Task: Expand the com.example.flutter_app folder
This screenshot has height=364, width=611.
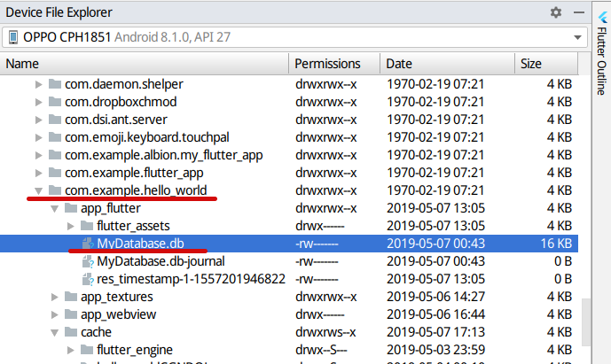Action: click(39, 173)
